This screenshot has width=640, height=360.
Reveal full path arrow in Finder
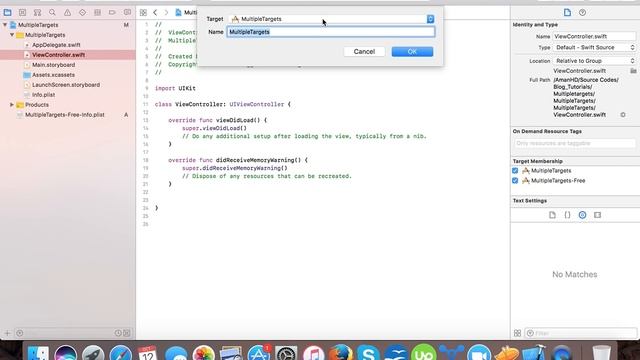623,115
